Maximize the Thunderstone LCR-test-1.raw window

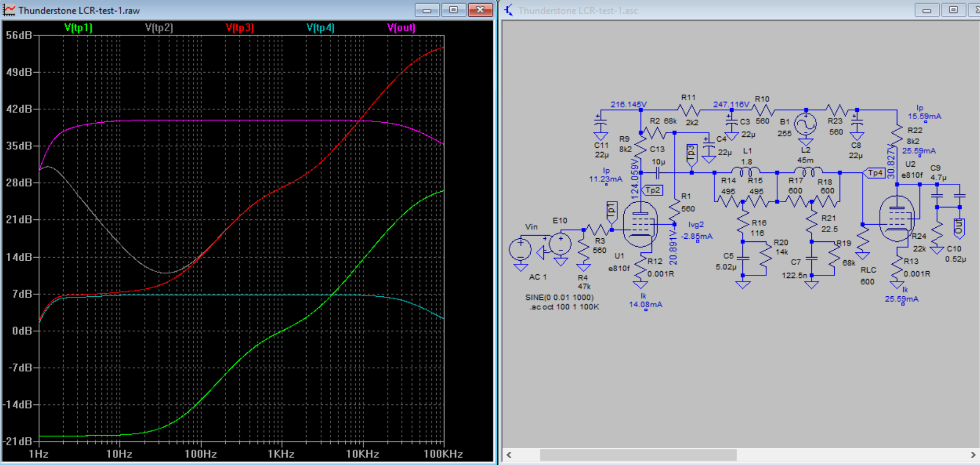click(453, 10)
